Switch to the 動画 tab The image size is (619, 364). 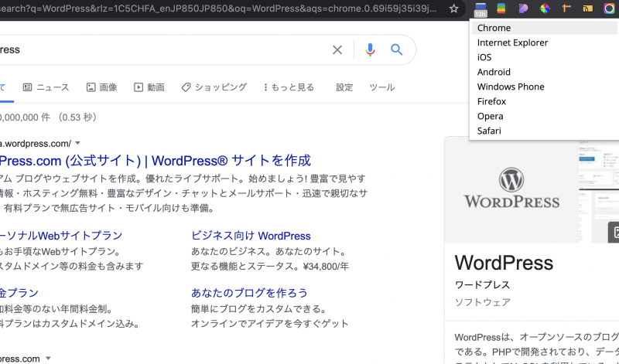point(149,87)
